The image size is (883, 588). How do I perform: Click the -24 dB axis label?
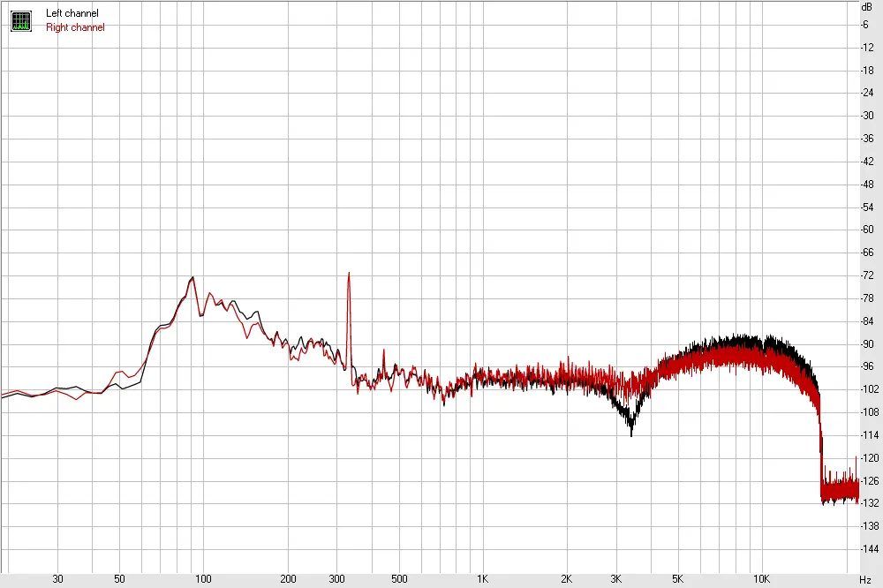click(x=867, y=93)
